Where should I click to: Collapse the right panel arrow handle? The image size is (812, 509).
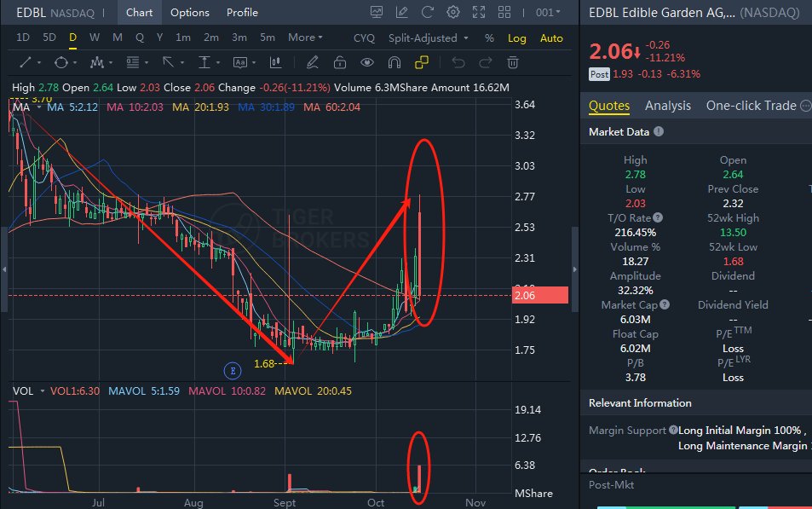coord(575,269)
